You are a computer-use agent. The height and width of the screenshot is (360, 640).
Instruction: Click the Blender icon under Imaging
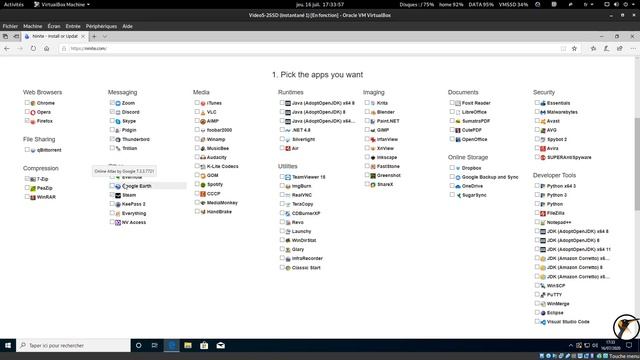(373, 112)
